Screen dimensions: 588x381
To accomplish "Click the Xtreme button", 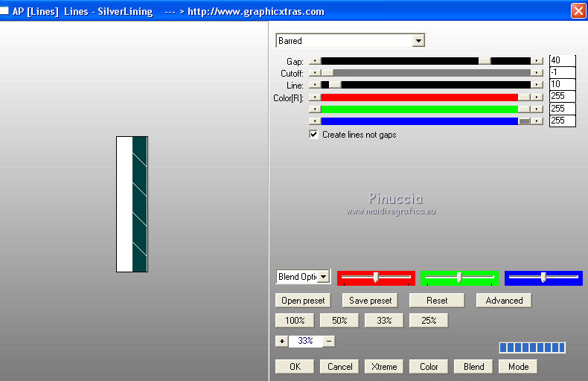I will 384,367.
